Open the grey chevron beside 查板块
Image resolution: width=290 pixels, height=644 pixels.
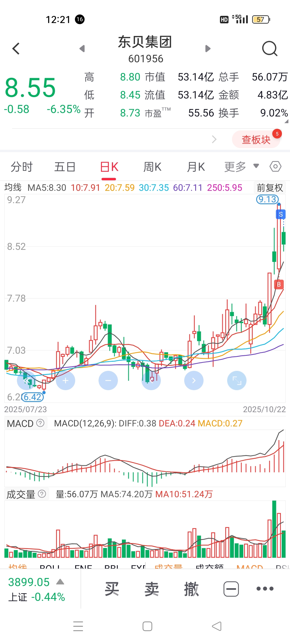tap(214, 139)
